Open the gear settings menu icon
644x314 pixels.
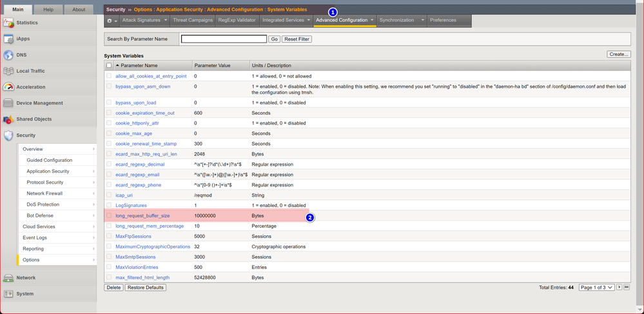pos(110,21)
